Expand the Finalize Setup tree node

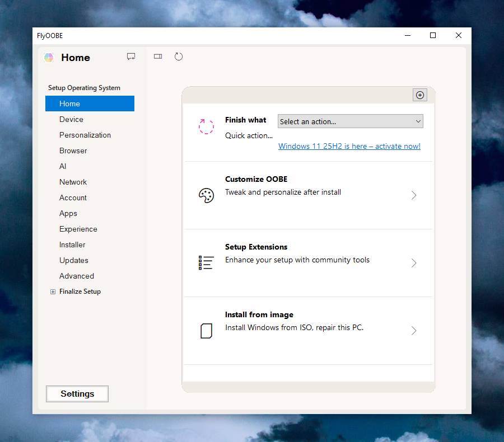53,291
